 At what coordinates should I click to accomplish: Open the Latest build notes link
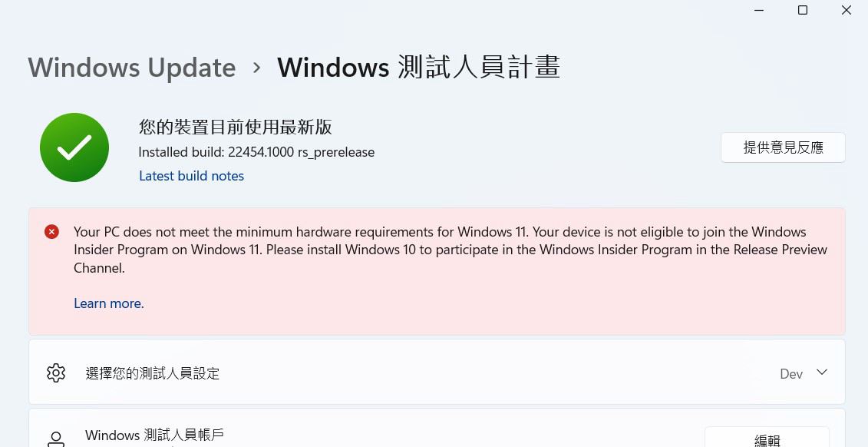tap(192, 176)
